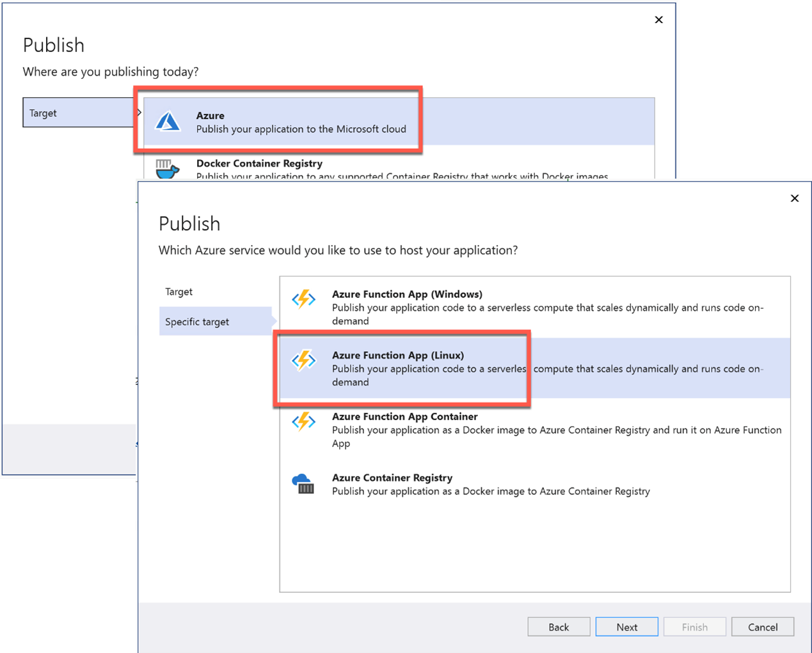This screenshot has width=812, height=653.
Task: Choose Azure Function App Container option
Action: 535,430
